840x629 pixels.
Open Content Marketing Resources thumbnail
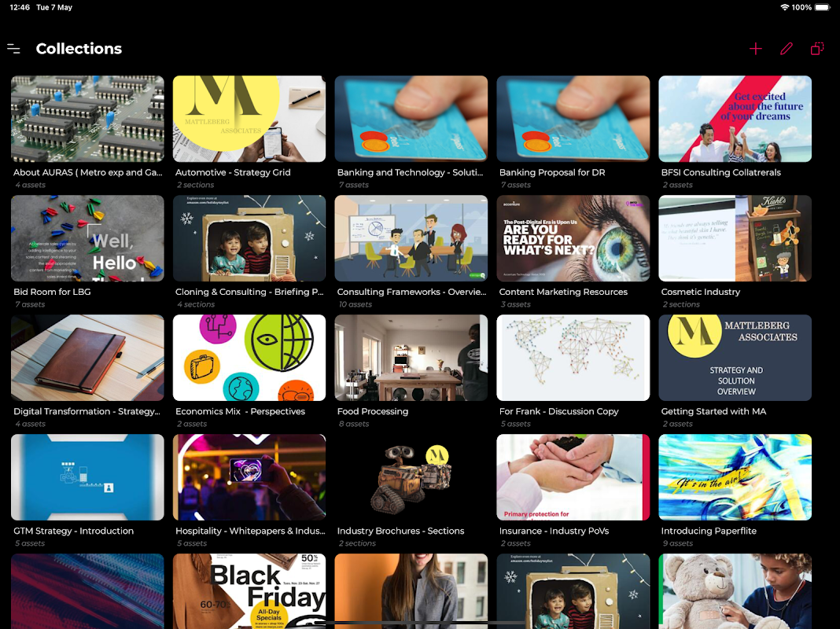(573, 238)
